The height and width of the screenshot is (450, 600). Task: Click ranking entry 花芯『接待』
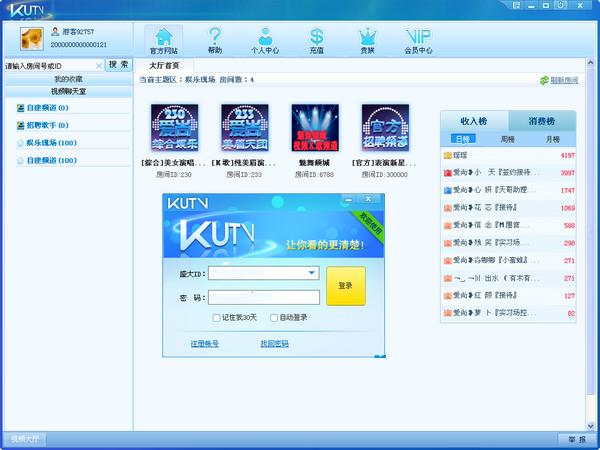pos(509,208)
